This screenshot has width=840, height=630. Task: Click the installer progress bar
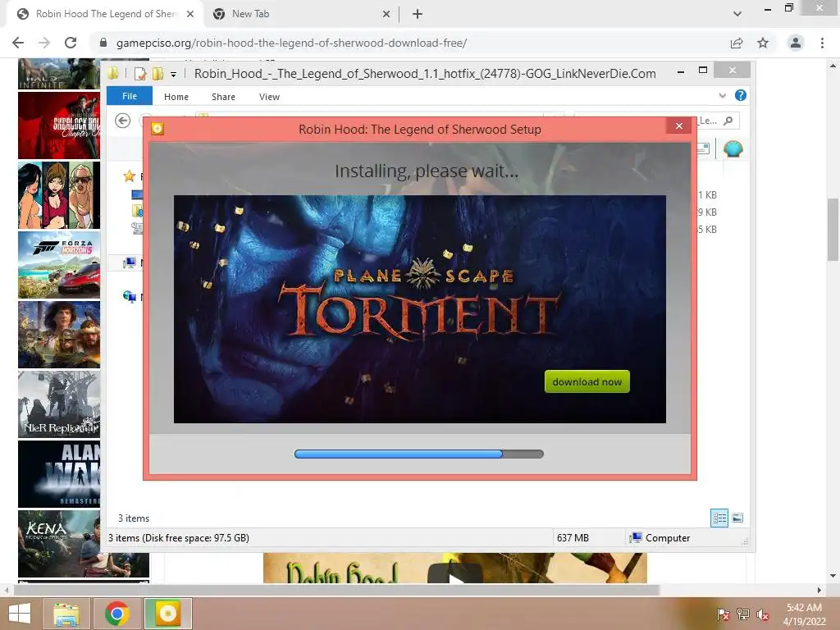pyautogui.click(x=419, y=454)
